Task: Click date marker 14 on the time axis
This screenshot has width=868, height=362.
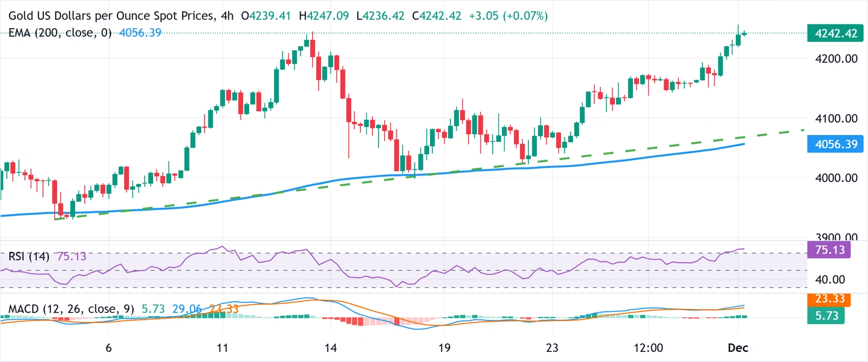Action: tap(331, 348)
